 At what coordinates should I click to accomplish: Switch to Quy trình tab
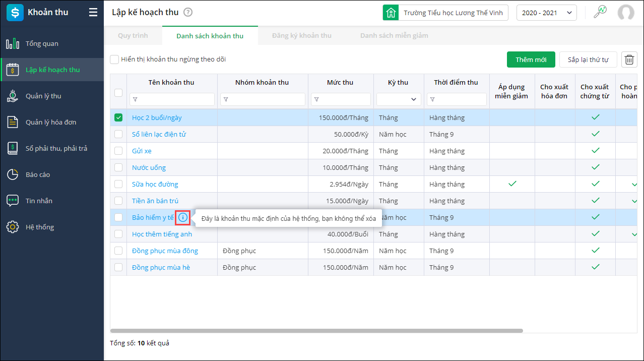pyautogui.click(x=133, y=36)
